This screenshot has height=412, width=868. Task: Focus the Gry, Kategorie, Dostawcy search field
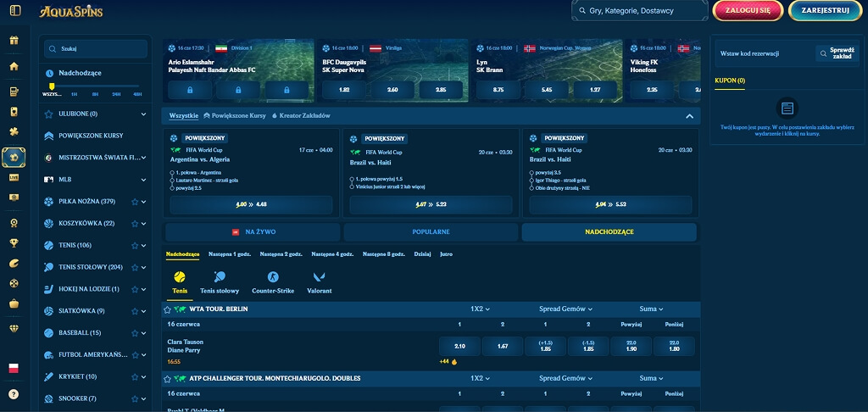pyautogui.click(x=640, y=10)
